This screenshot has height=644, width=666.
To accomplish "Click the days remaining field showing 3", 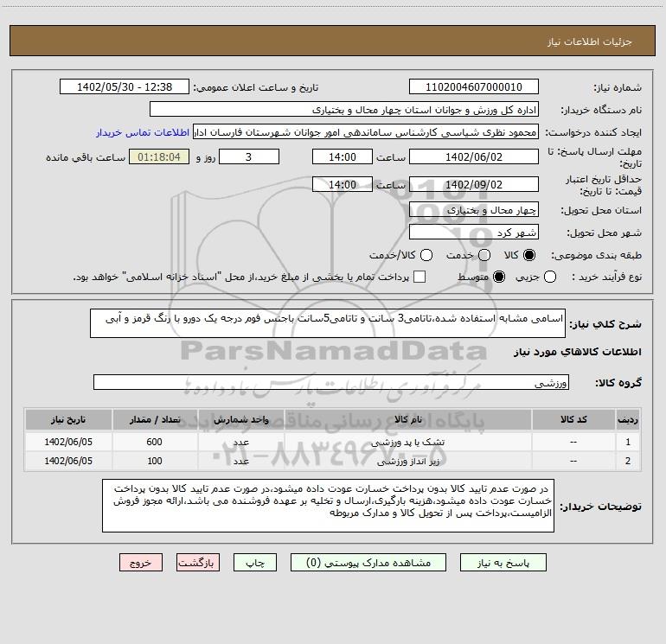I will (249, 156).
